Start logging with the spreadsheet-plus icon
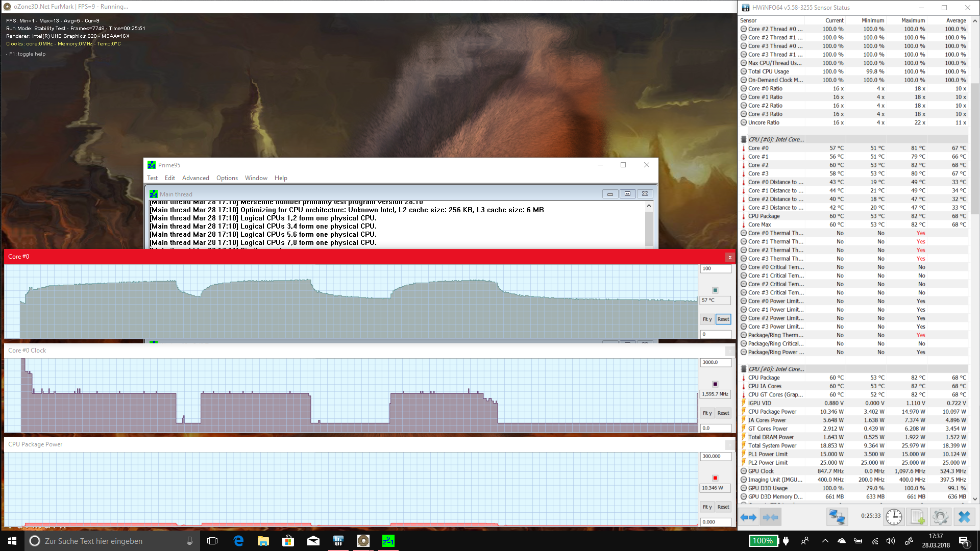 click(917, 517)
